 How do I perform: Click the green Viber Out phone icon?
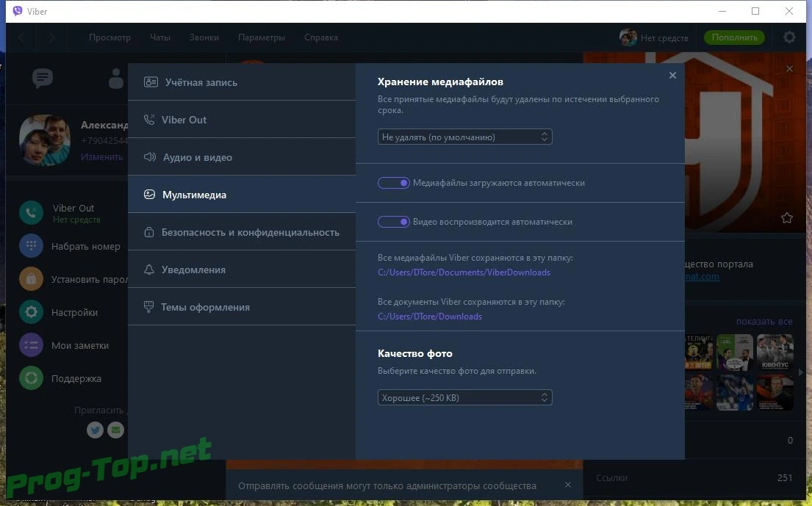(31, 213)
